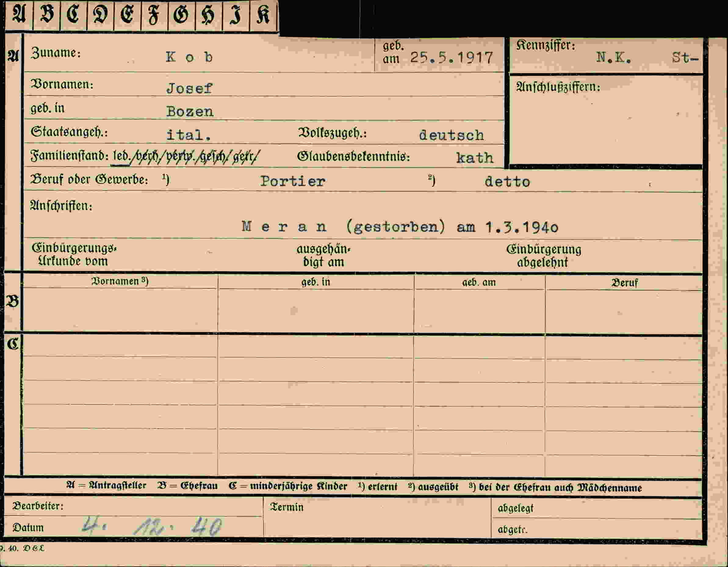The width and height of the screenshot is (728, 567).
Task: Click the printer mark '9. 40. D&L'
Action: [x=22, y=548]
